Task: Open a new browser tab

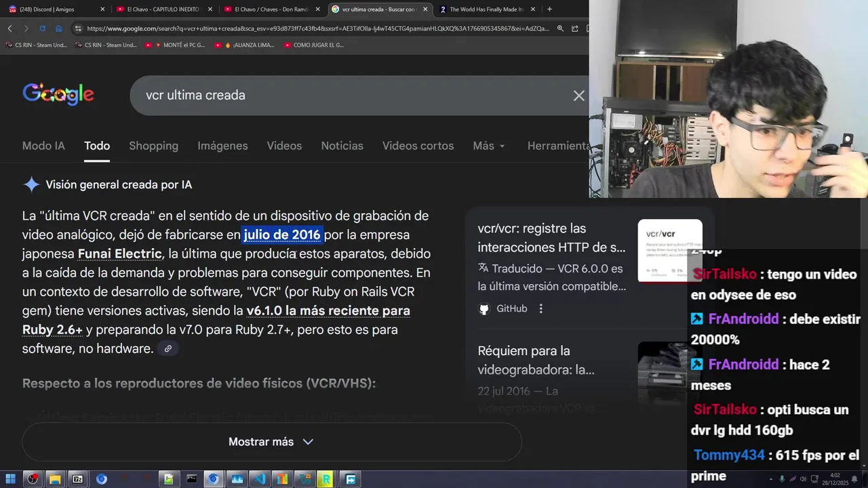Action: click(549, 9)
